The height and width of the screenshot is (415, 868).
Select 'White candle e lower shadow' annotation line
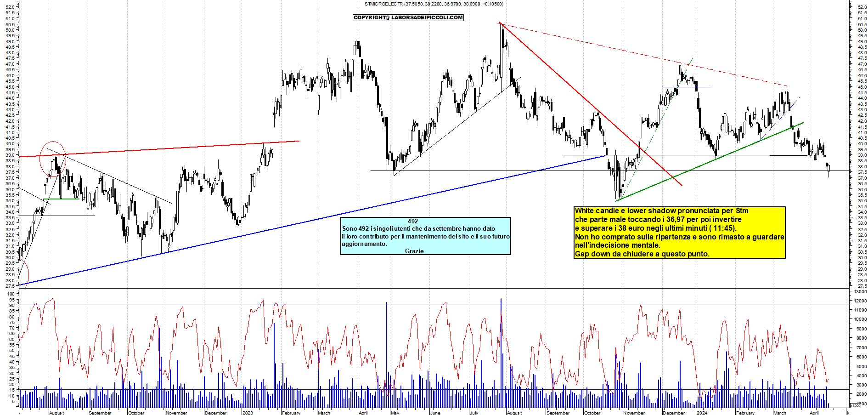pyautogui.click(x=661, y=211)
